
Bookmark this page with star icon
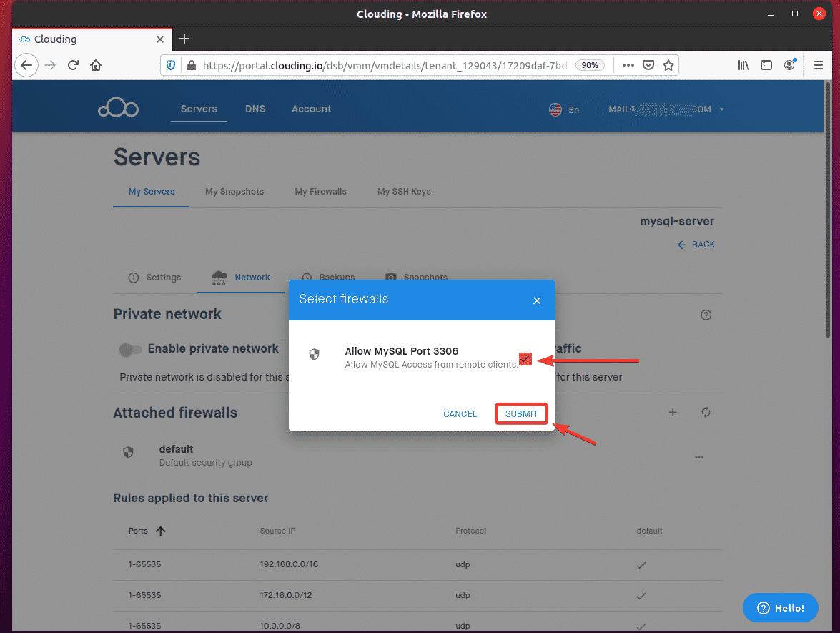tap(668, 65)
